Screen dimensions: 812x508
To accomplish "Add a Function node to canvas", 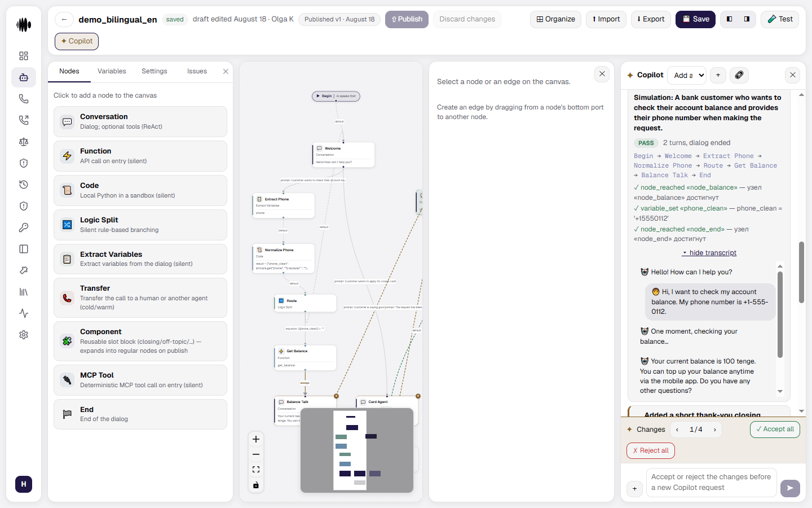I will click(140, 156).
